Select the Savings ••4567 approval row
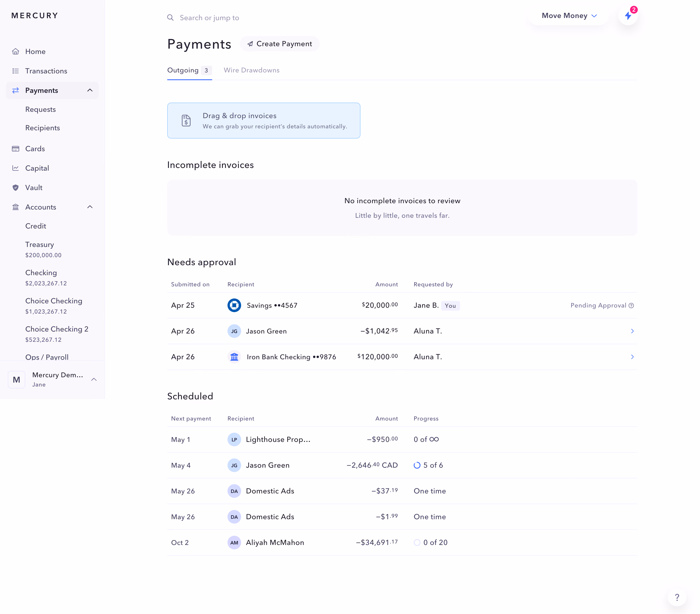Image resolution: width=700 pixels, height=614 pixels. tap(402, 306)
